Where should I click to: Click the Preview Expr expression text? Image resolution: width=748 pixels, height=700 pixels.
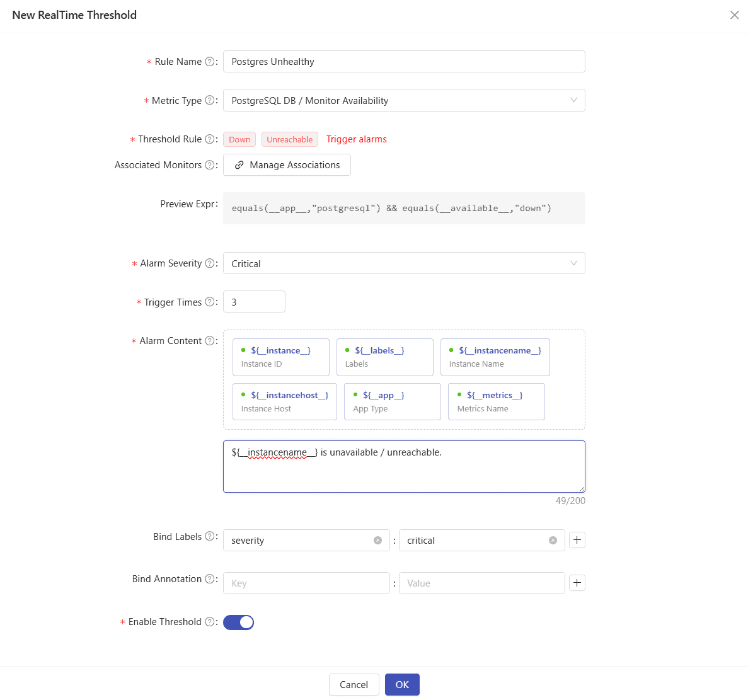(x=391, y=209)
